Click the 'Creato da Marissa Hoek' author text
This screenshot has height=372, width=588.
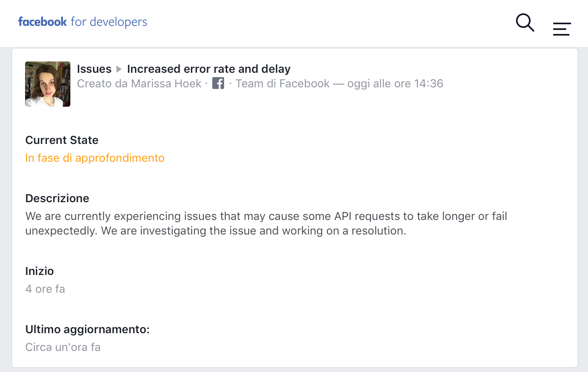139,83
